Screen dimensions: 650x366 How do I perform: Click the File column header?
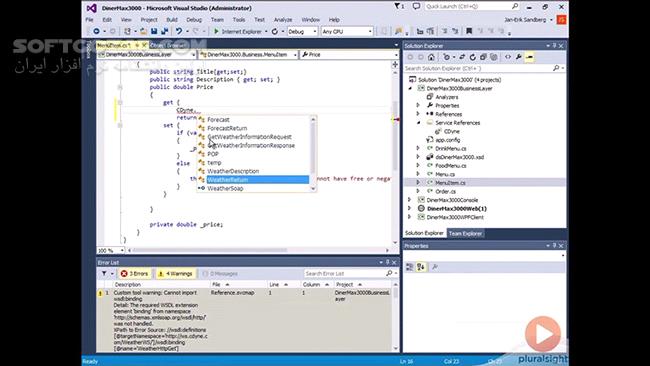pyautogui.click(x=238, y=284)
